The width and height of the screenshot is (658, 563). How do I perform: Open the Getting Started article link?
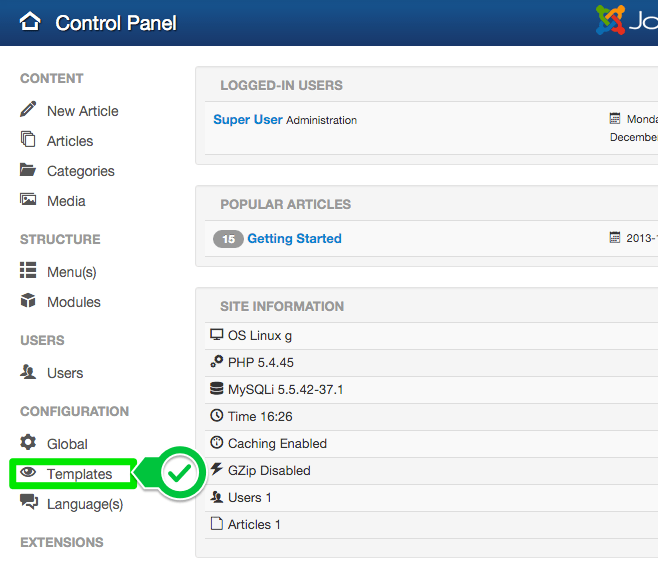(294, 239)
